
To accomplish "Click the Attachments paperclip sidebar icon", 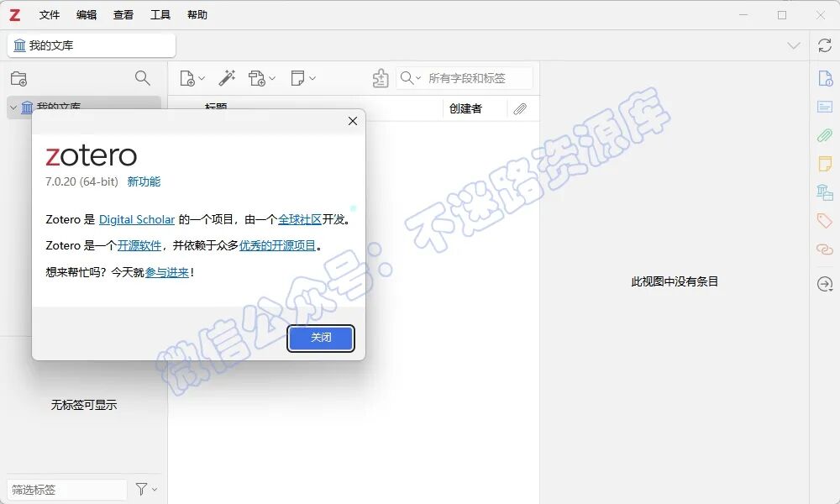I will pyautogui.click(x=825, y=135).
